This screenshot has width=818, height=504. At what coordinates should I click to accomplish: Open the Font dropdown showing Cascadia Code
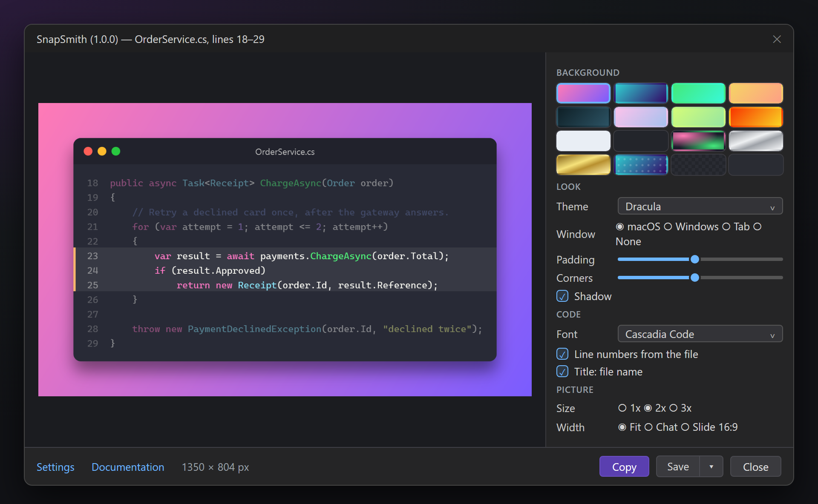point(700,334)
